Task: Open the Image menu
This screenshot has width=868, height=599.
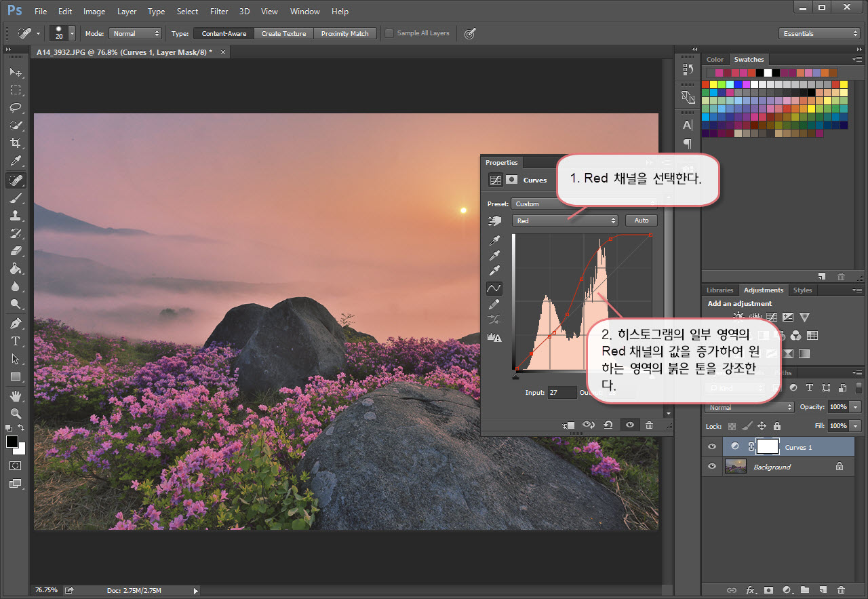Action: tap(94, 12)
